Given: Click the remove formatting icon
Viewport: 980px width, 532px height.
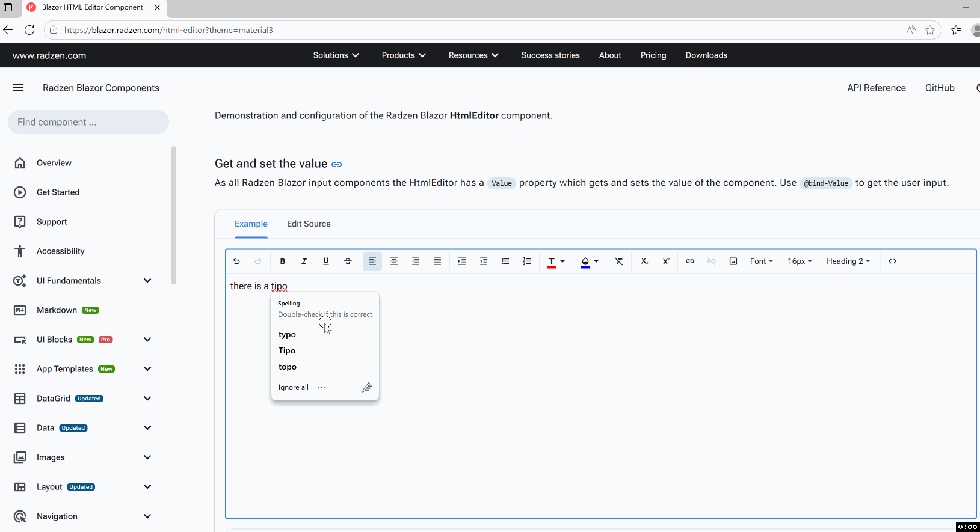Looking at the screenshot, I should click(x=618, y=261).
